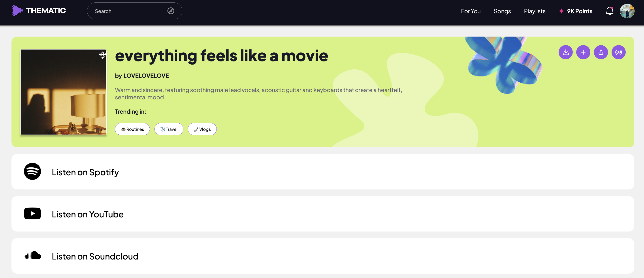Open the Playlists section
This screenshot has height=278, width=644.
click(x=535, y=11)
